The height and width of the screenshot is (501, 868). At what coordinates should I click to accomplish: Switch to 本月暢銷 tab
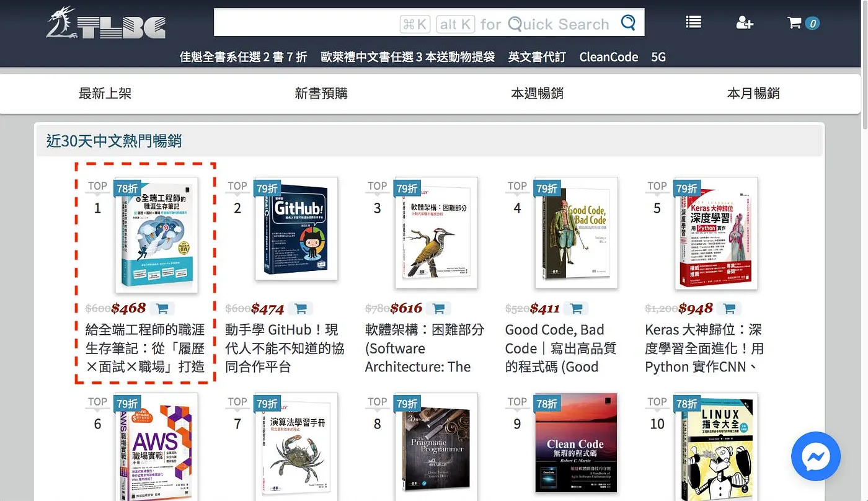[753, 94]
